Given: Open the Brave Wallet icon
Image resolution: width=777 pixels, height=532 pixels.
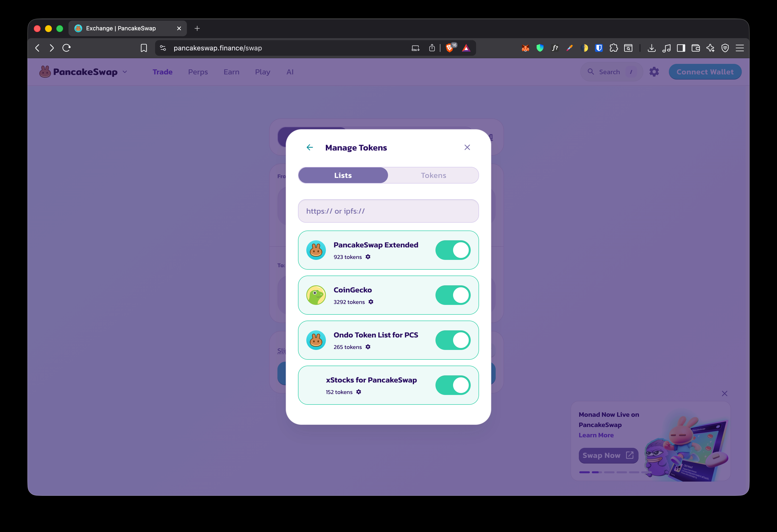Looking at the screenshot, I should click(x=696, y=48).
